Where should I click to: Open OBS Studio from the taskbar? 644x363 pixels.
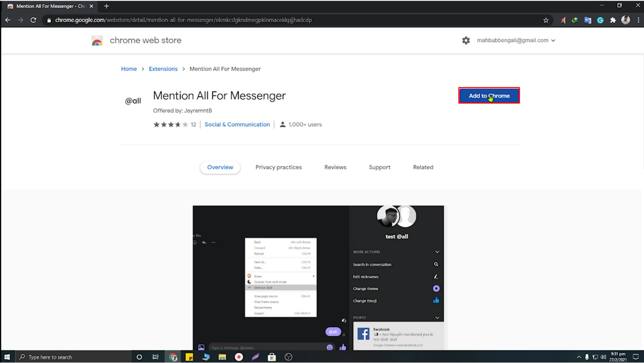click(x=288, y=357)
